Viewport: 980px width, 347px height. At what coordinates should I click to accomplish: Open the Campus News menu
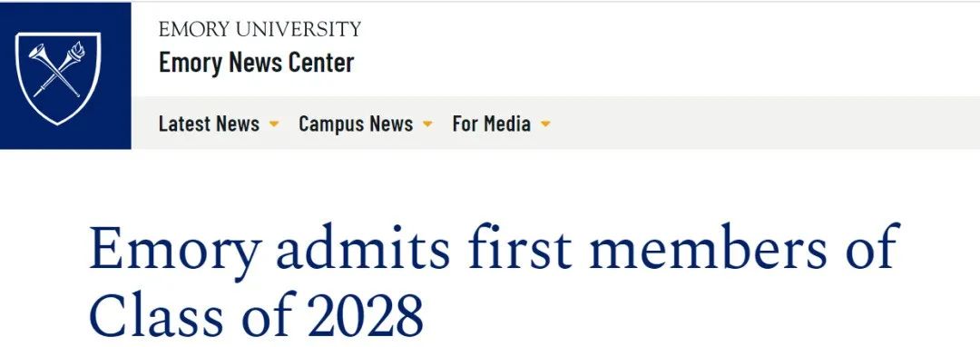[x=356, y=124]
